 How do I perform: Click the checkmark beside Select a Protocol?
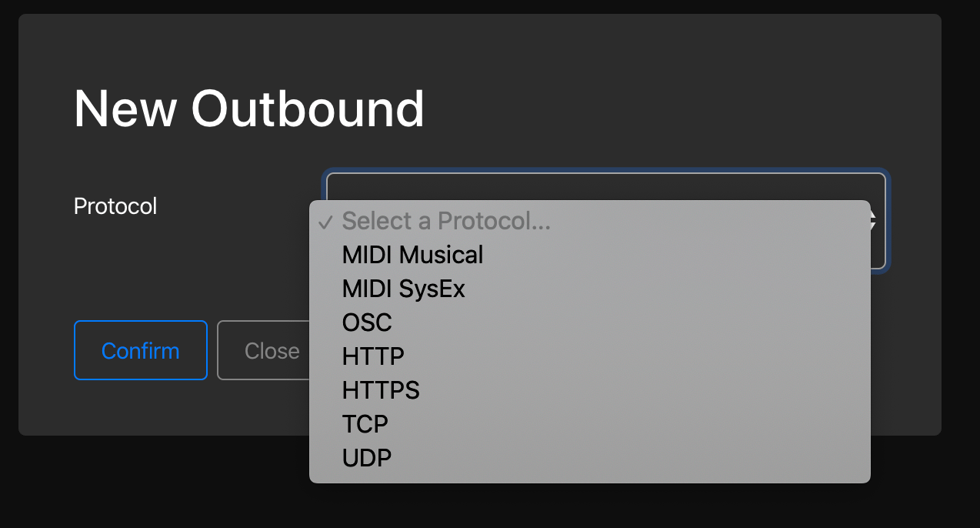point(325,222)
